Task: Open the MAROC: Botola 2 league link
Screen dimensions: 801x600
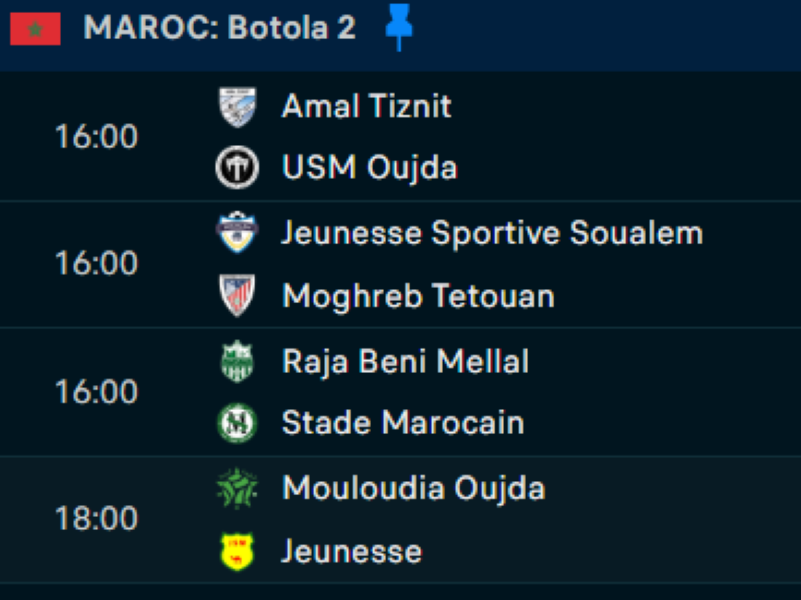Action: point(219,28)
